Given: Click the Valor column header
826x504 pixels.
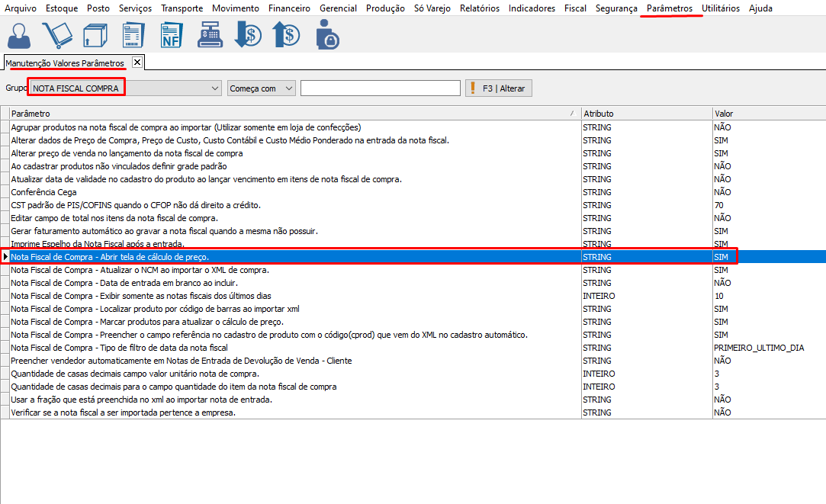Looking at the screenshot, I should 767,114.
